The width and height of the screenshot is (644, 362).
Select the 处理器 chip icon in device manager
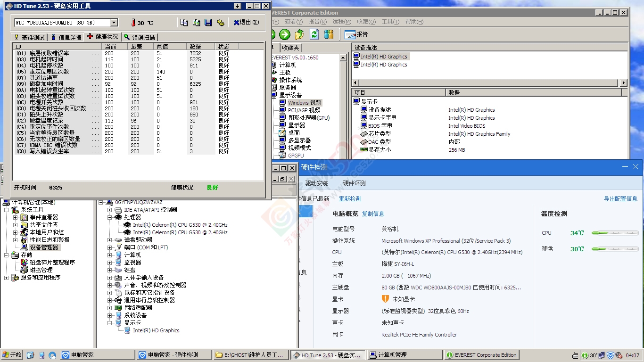118,217
